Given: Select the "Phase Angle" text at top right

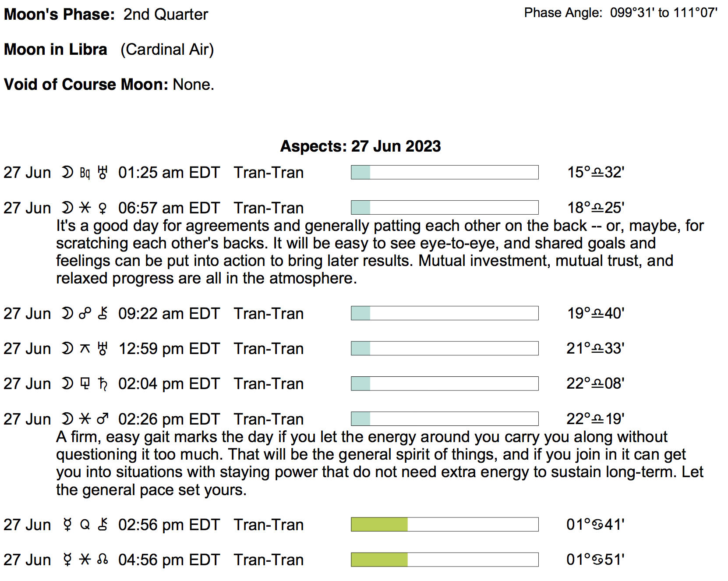Looking at the screenshot, I should [x=563, y=13].
